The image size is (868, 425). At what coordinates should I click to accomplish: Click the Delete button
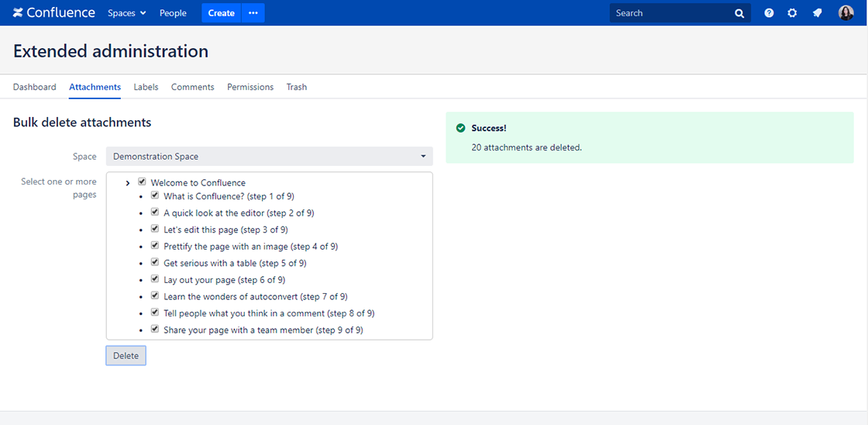pyautogui.click(x=126, y=356)
